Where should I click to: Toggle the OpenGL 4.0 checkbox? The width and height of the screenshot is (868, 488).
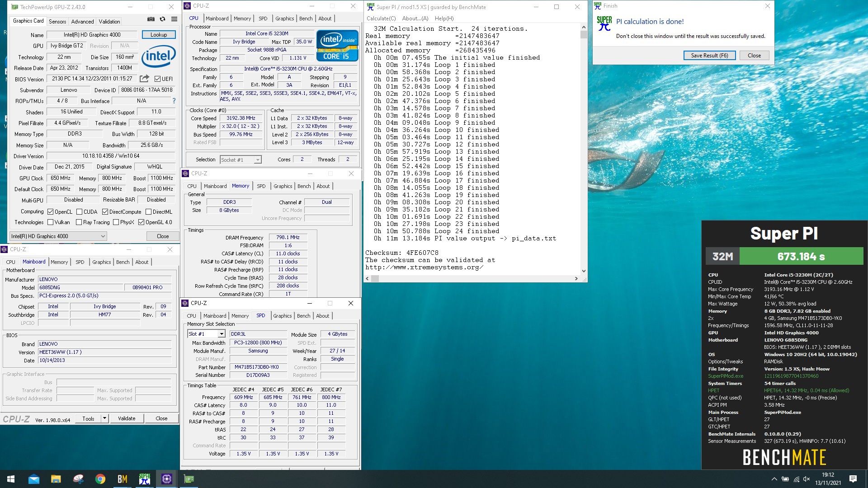141,222
